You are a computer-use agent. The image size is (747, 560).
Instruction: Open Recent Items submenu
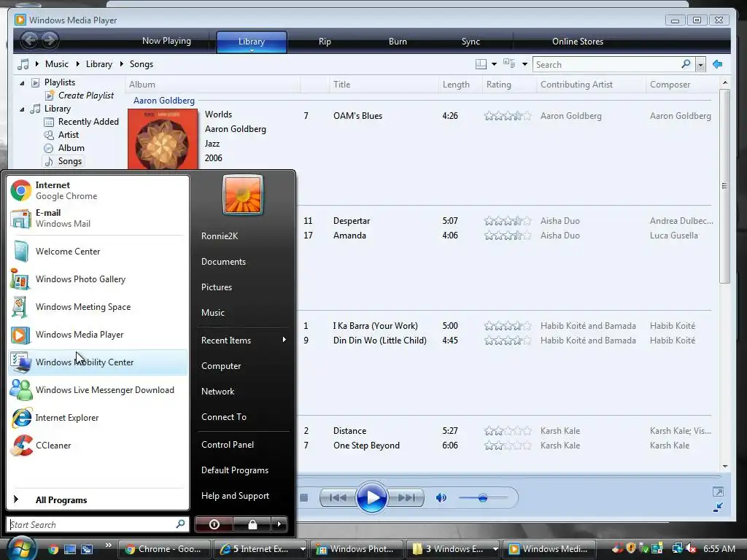pyautogui.click(x=244, y=341)
